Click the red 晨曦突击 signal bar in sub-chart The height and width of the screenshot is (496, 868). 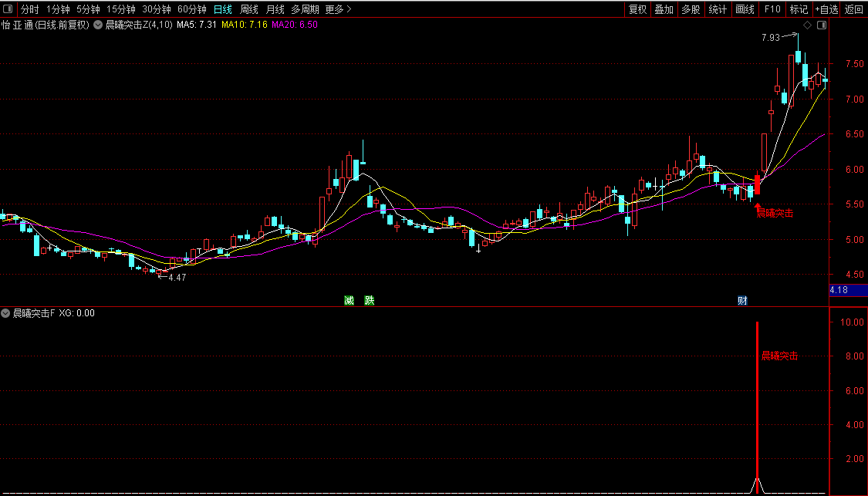[x=758, y=407]
